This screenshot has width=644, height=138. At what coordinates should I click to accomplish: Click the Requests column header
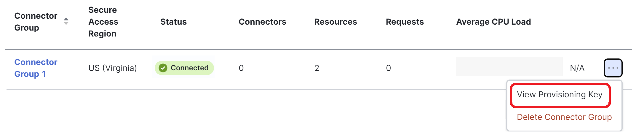coord(405,22)
